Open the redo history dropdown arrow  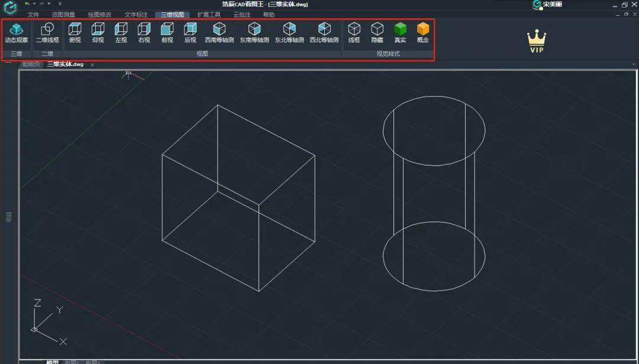49,4
